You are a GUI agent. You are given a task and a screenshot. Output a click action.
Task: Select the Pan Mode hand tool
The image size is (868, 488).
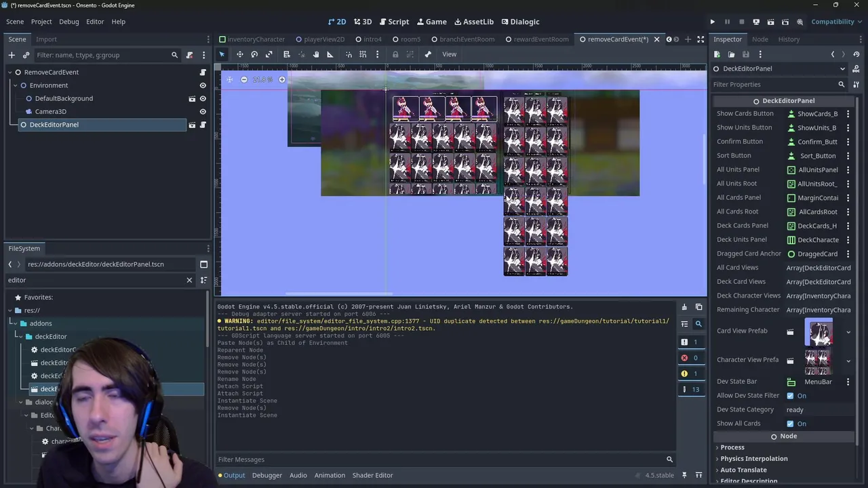click(x=315, y=54)
